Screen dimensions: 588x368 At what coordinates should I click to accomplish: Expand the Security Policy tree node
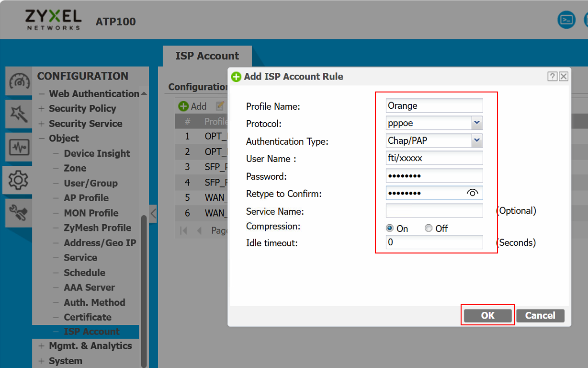42,109
